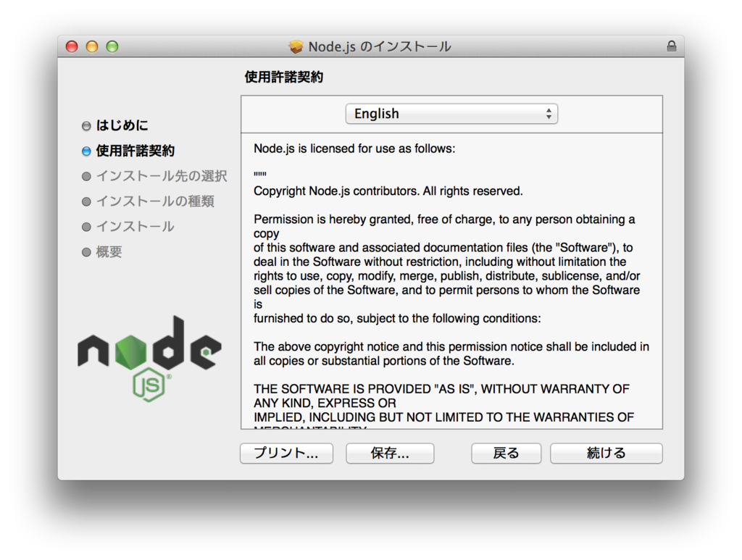
Task: Open the English language dropdown
Action: [451, 114]
